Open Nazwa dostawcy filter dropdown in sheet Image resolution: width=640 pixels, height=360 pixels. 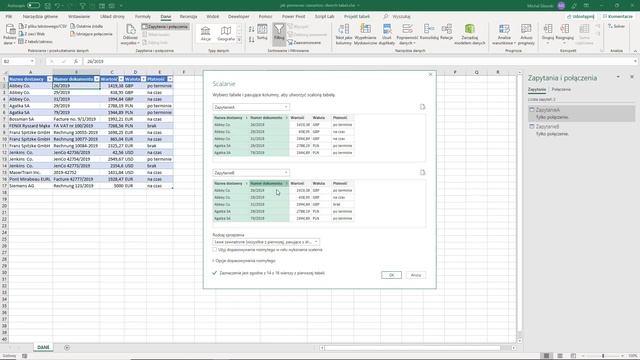point(49,79)
